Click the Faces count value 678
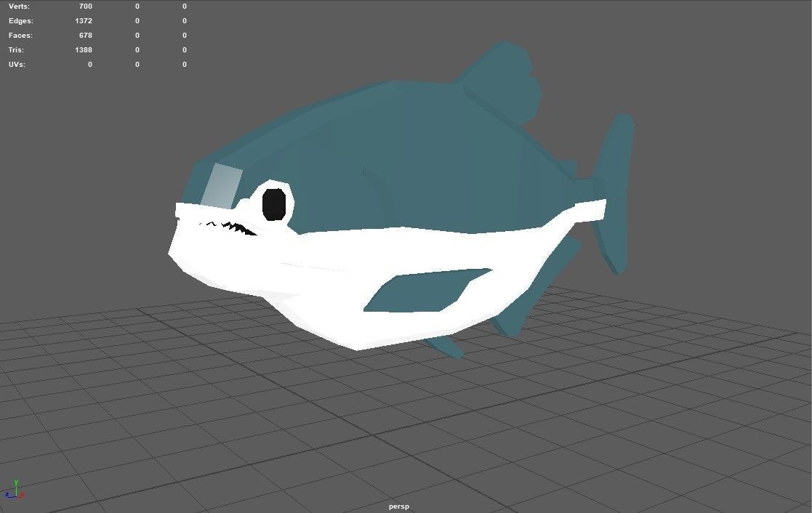The image size is (812, 513). (x=86, y=35)
